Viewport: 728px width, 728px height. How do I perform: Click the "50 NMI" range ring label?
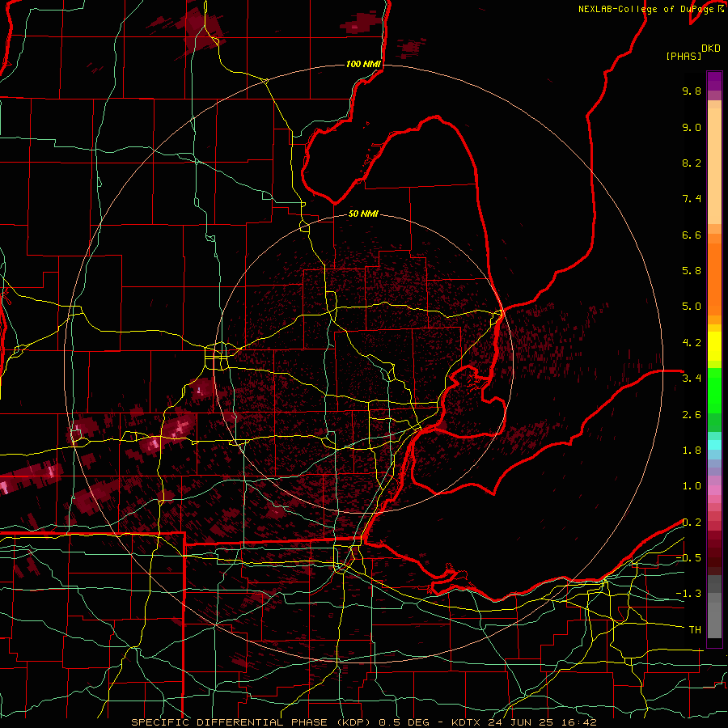tap(363, 214)
